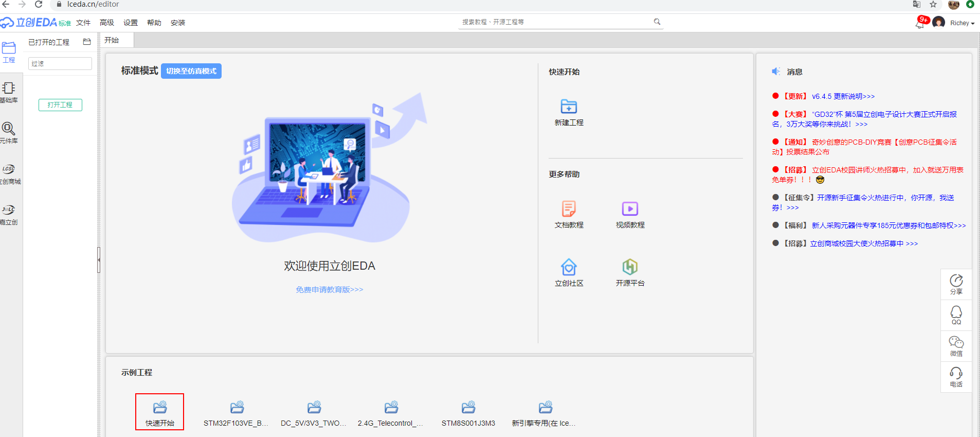Screen dimensions: 980x437
Task: Open the 免费申请教育版 link
Action: point(330,290)
